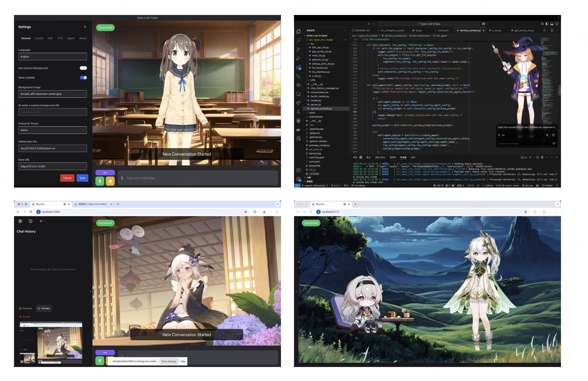Select the Source Control icon in VS Code
The image size is (588, 381).
pyautogui.click(x=298, y=50)
